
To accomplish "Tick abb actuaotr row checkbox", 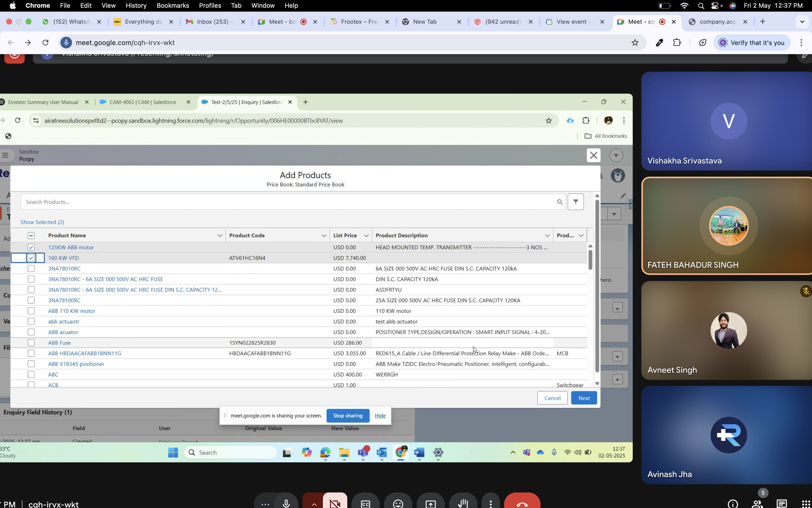I will coord(31,321).
